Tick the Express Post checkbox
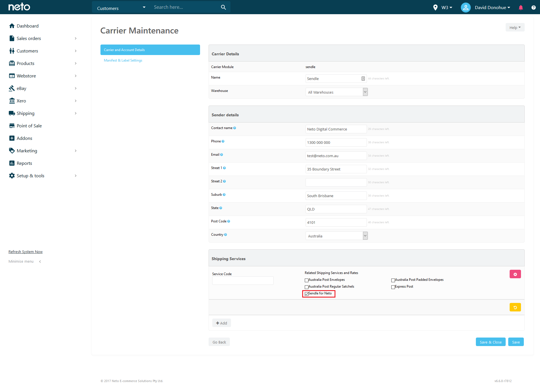 tap(393, 287)
